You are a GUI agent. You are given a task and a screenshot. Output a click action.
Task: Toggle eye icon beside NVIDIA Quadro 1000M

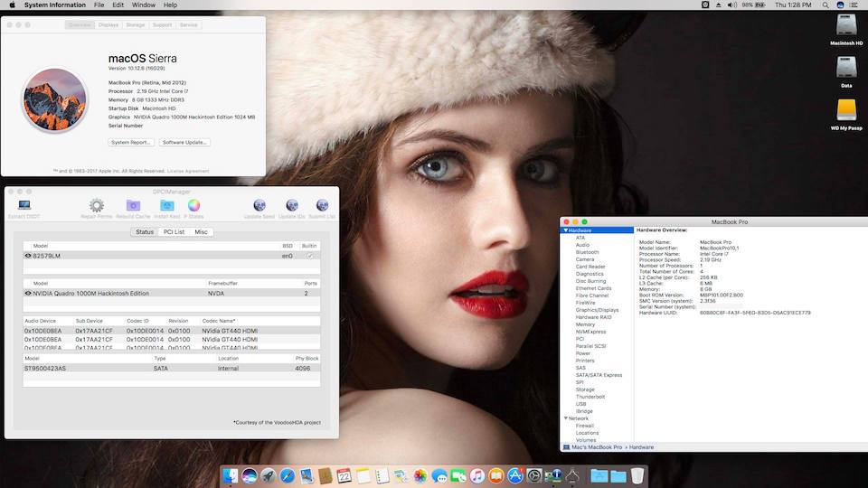[28, 294]
